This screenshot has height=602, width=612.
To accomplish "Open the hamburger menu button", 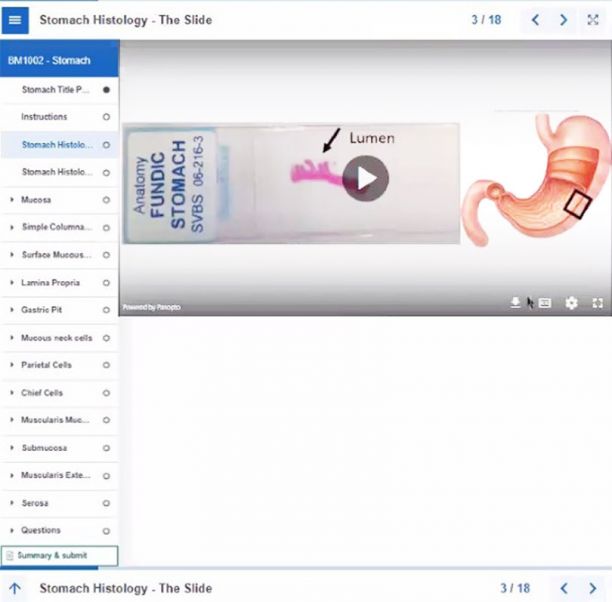I will (x=15, y=20).
